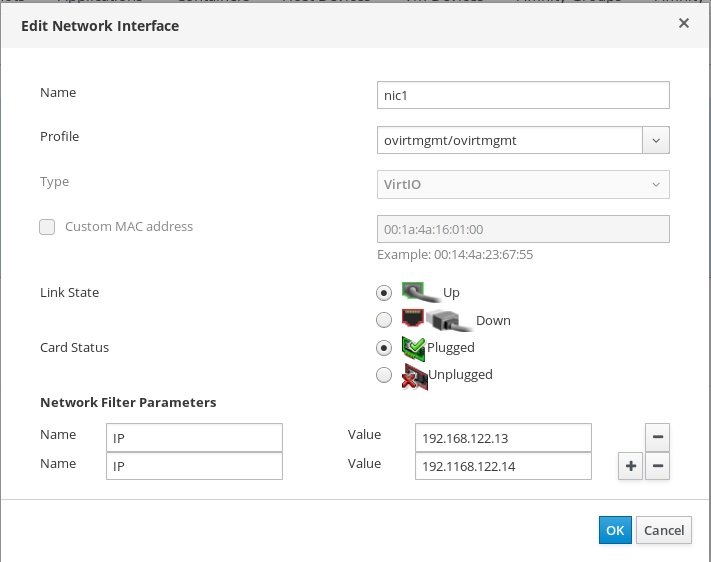Click the Unplugged card status icon
711x562 pixels.
coord(413,375)
